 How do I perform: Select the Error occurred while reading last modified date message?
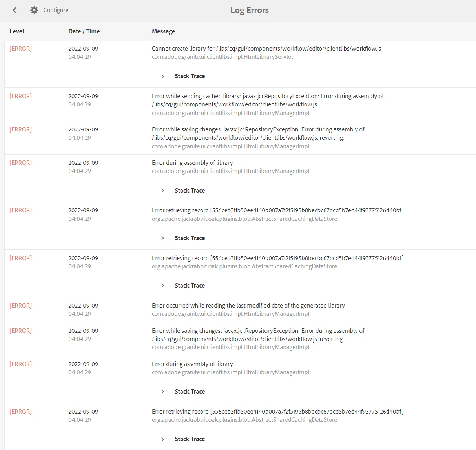point(248,306)
